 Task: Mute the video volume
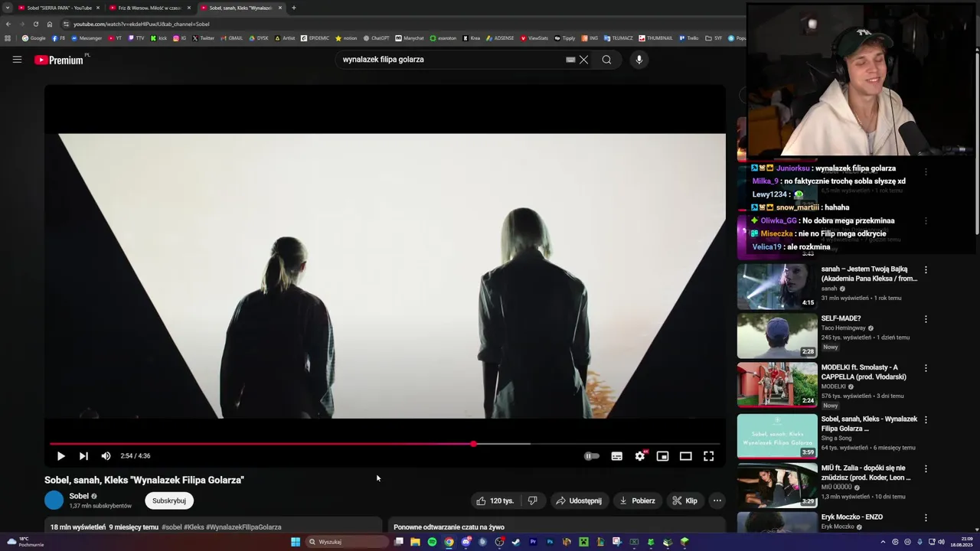pyautogui.click(x=106, y=456)
